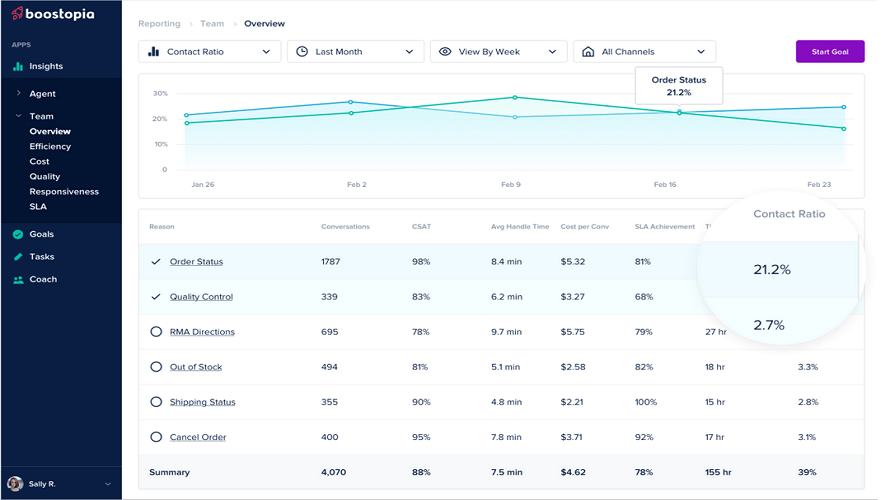Click the Feb 2 point on blue line
This screenshot has width=890, height=500.
tap(350, 102)
